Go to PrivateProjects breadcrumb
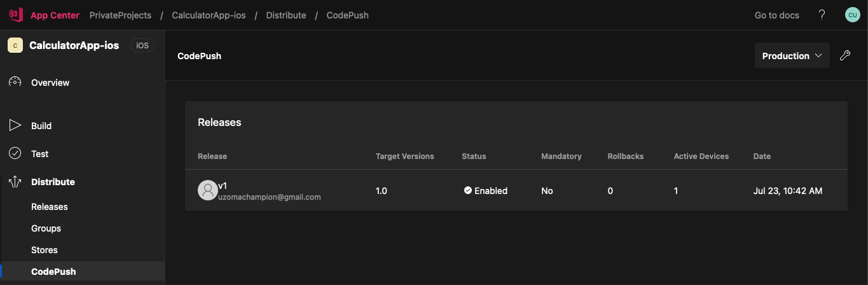This screenshot has width=868, height=285. (x=120, y=15)
